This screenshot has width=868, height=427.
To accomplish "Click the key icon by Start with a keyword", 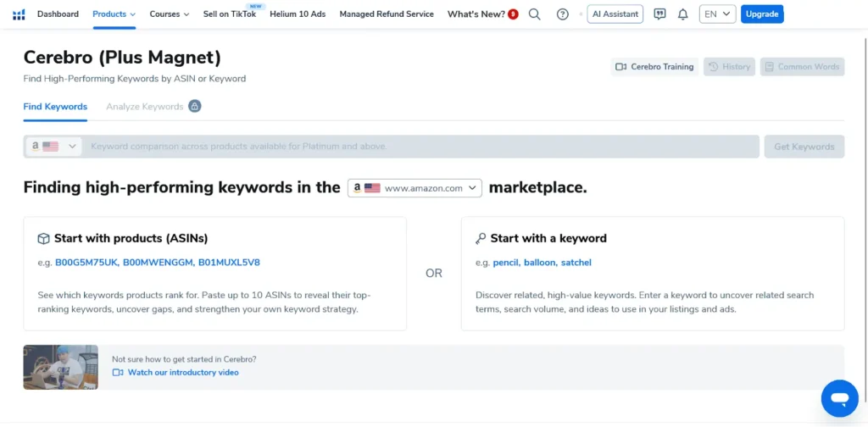I will (x=481, y=238).
